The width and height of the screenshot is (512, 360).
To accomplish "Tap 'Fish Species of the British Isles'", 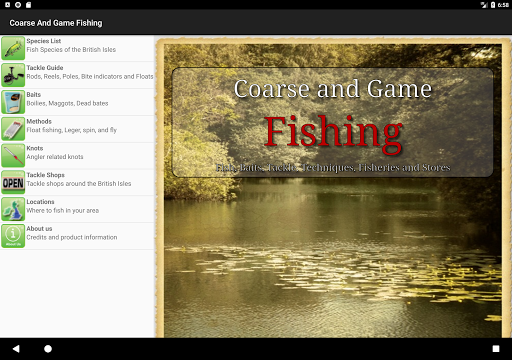I will 71,50.
